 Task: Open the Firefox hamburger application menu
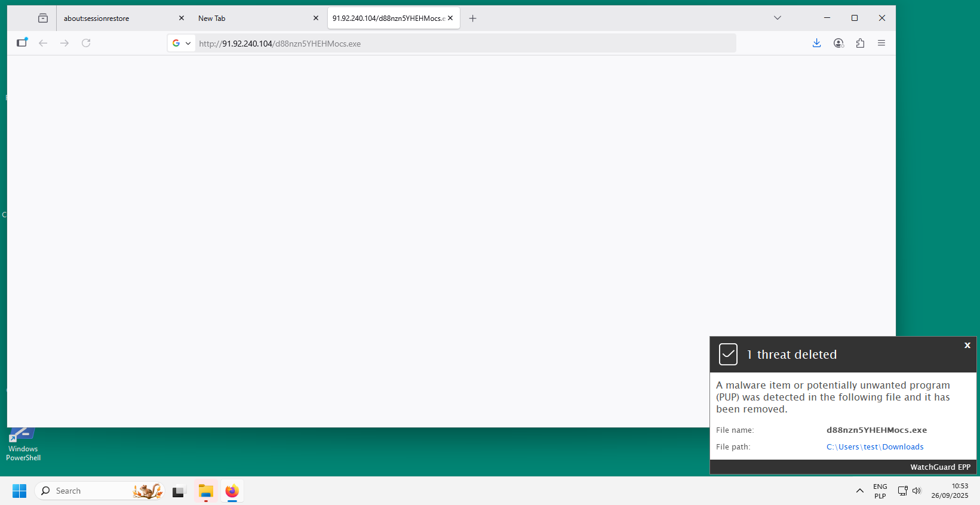click(x=881, y=43)
